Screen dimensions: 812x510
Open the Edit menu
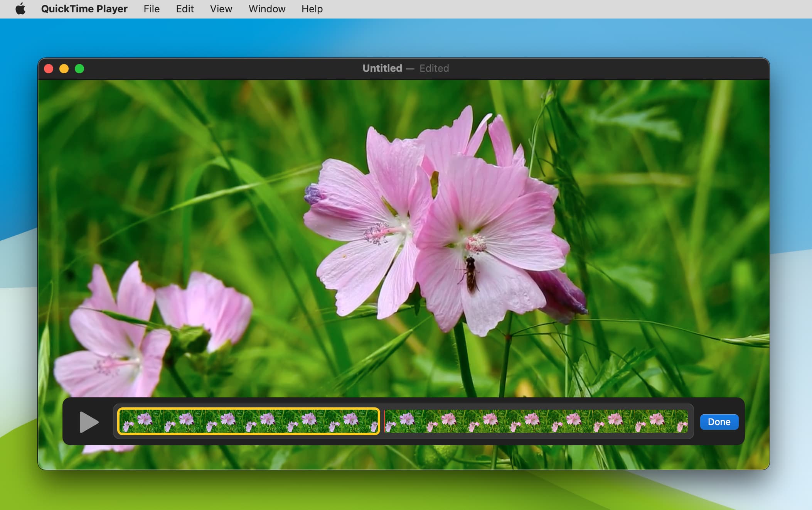click(185, 9)
